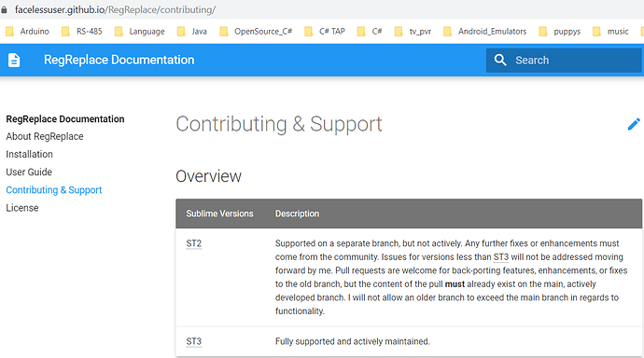Open the tv_pvr bookmark folder
The width and height of the screenshot is (644, 358).
tap(413, 31)
